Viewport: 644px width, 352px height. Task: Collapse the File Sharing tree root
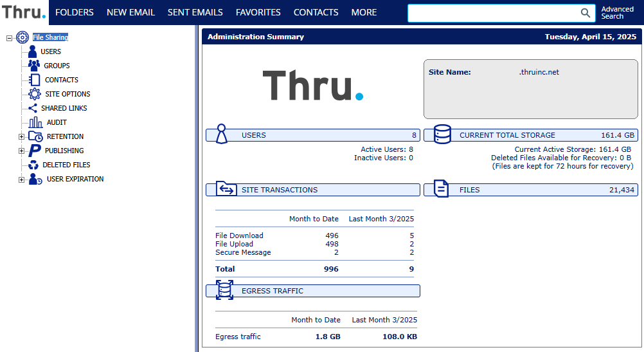[9, 38]
